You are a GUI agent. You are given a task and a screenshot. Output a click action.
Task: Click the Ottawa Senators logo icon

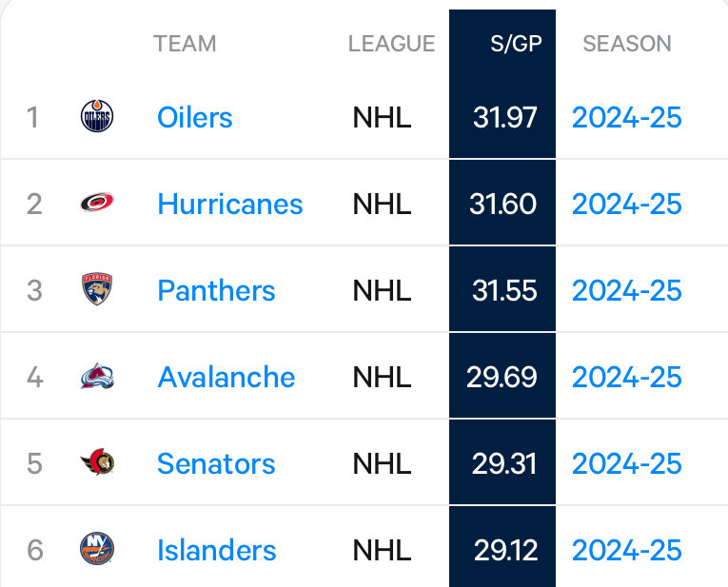click(x=97, y=462)
